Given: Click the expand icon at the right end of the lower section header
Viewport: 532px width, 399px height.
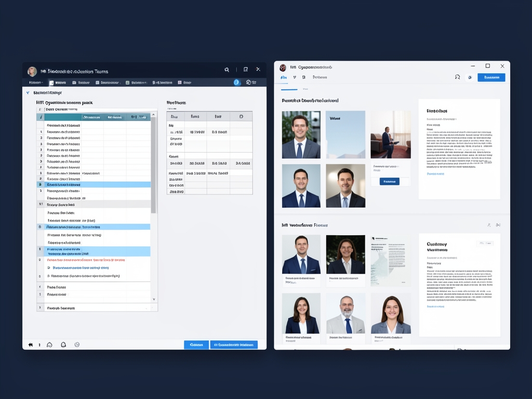Looking at the screenshot, I should click(x=498, y=225).
